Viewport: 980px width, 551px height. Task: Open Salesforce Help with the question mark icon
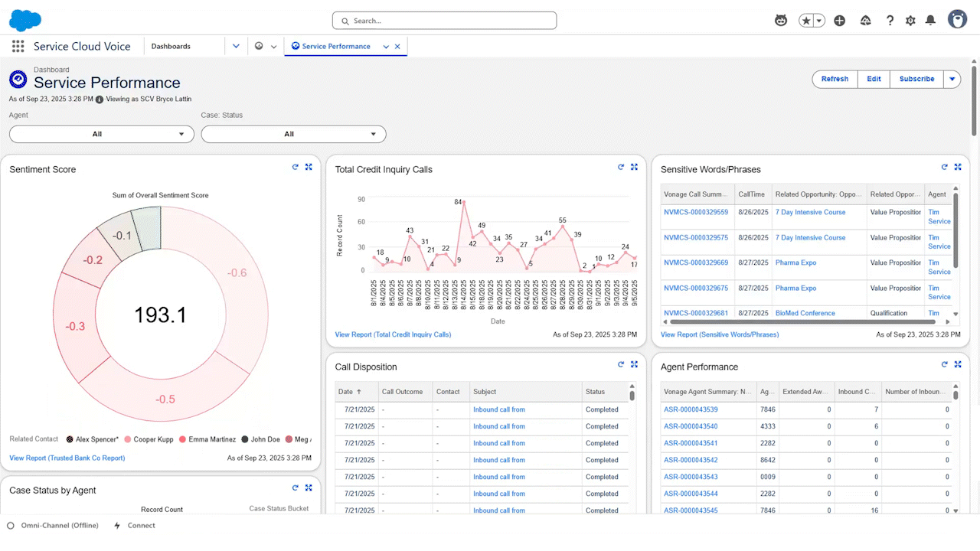(890, 21)
